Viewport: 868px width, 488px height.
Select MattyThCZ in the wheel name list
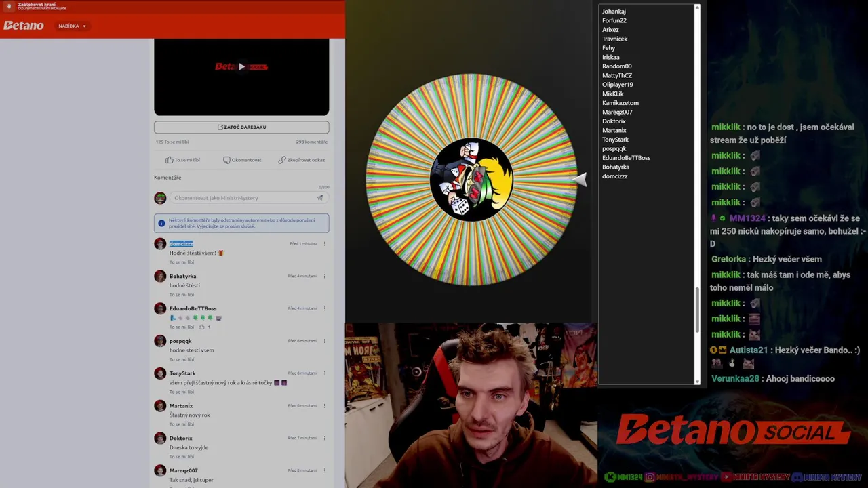point(616,75)
